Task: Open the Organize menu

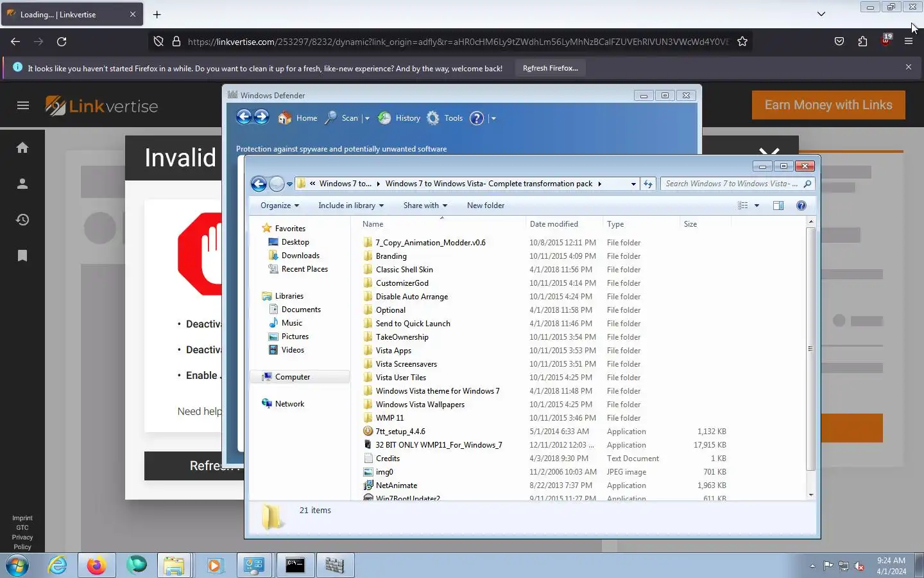Action: point(280,206)
